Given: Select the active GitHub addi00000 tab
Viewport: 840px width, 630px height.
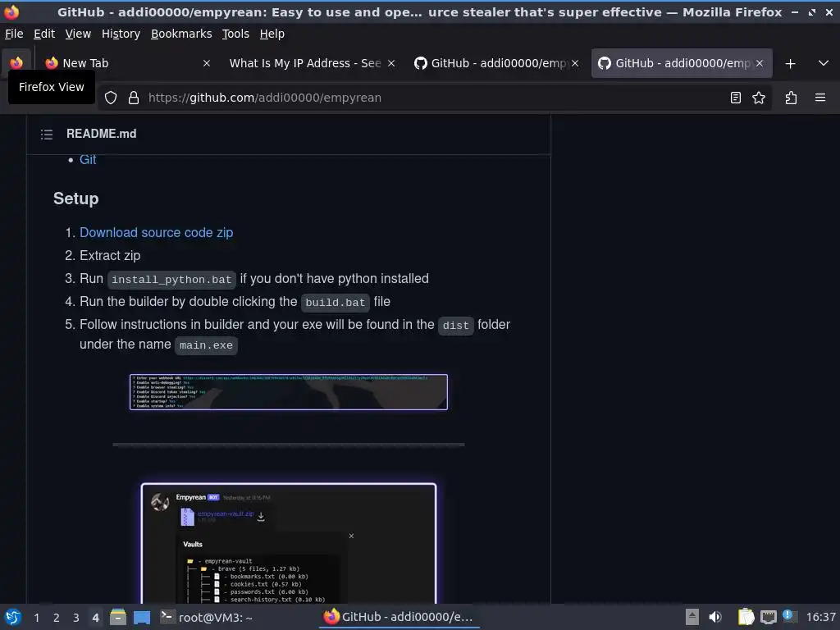Looking at the screenshot, I should (682, 63).
